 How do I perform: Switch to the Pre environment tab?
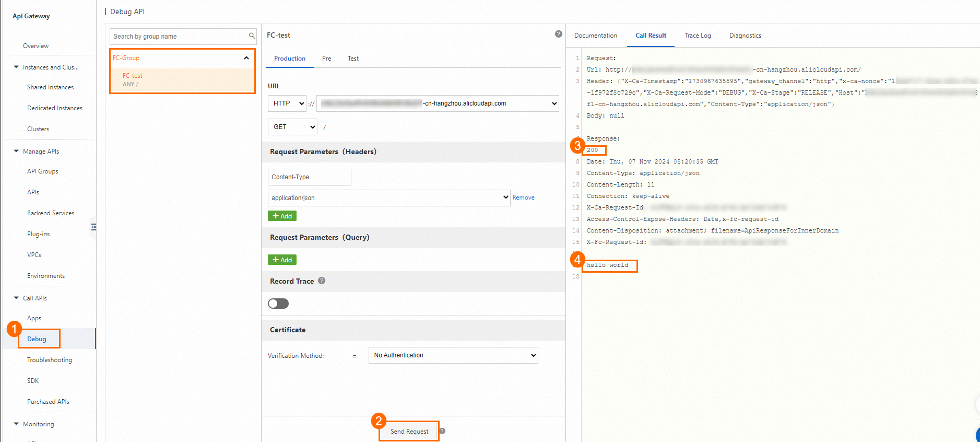pos(327,59)
